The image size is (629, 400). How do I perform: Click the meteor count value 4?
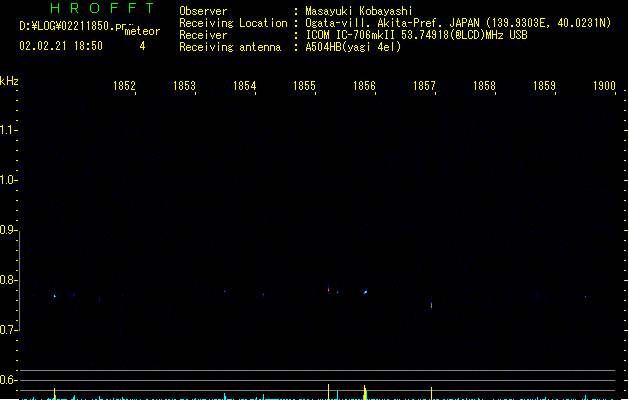click(142, 46)
